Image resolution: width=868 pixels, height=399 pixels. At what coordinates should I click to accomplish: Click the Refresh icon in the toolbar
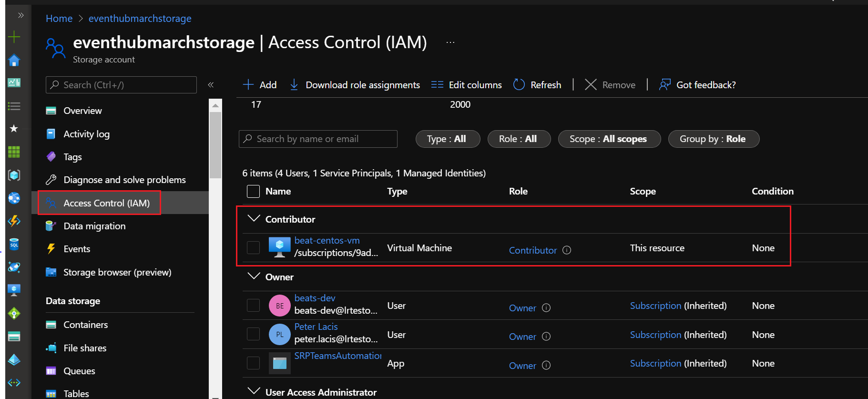[x=519, y=85]
